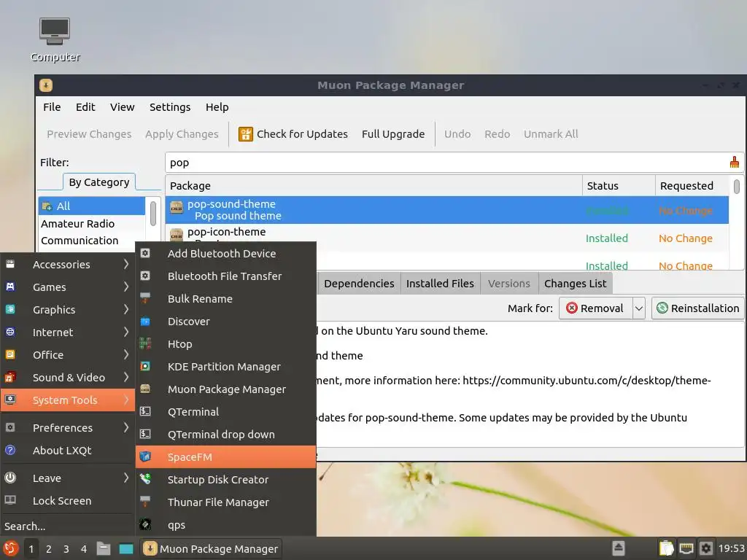747x560 pixels.
Task: Click the pop-icon-theme package icon
Action: pos(177,236)
